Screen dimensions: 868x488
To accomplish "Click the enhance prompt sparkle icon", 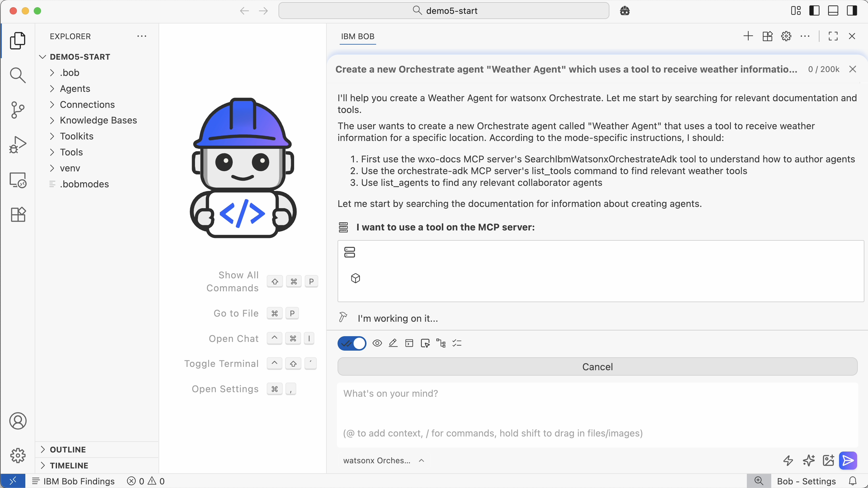I will (x=808, y=460).
